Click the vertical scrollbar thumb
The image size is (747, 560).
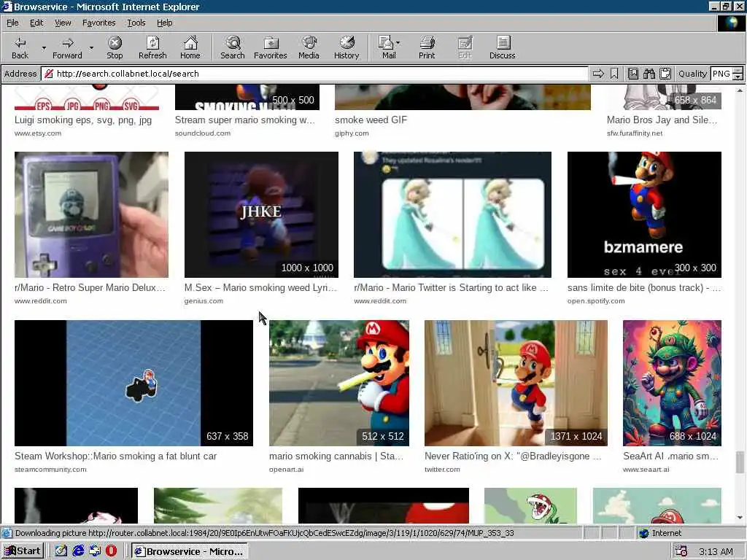tap(740, 462)
